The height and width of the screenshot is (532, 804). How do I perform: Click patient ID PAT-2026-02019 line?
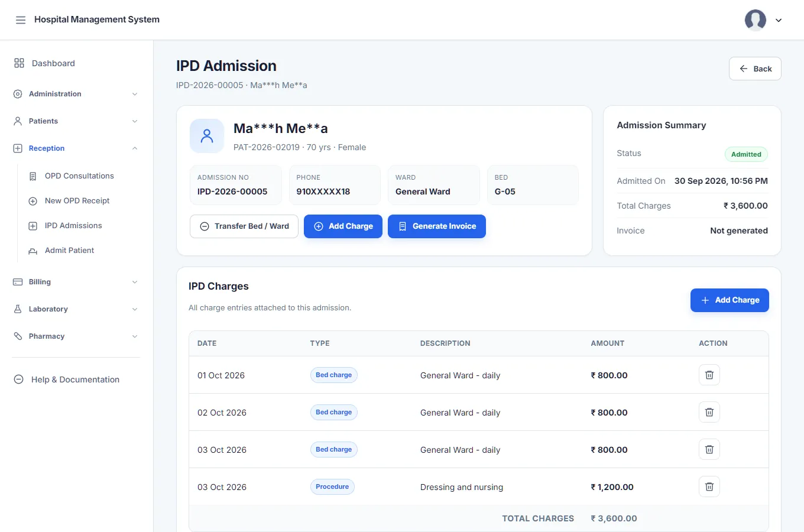(300, 147)
